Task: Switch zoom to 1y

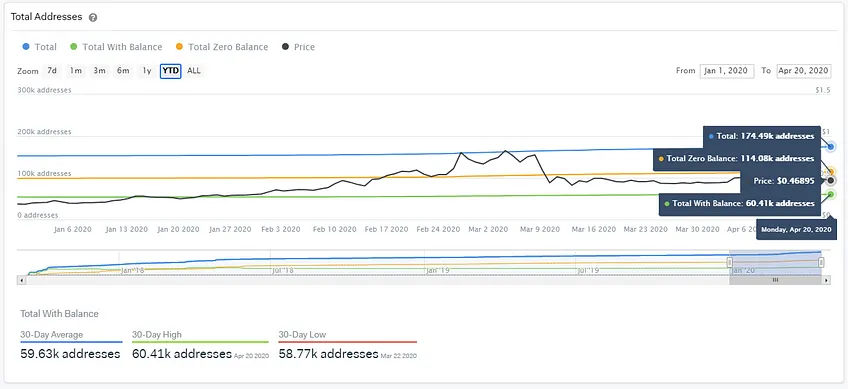Action: pyautogui.click(x=147, y=71)
